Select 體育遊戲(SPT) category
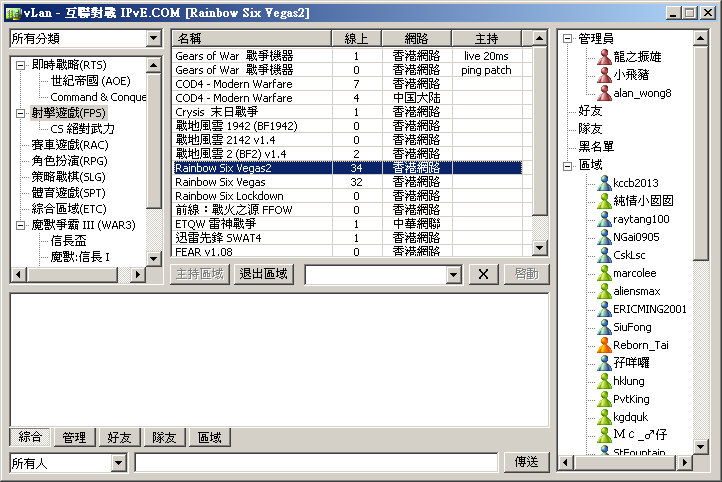Image resolution: width=722 pixels, height=482 pixels. (69, 193)
